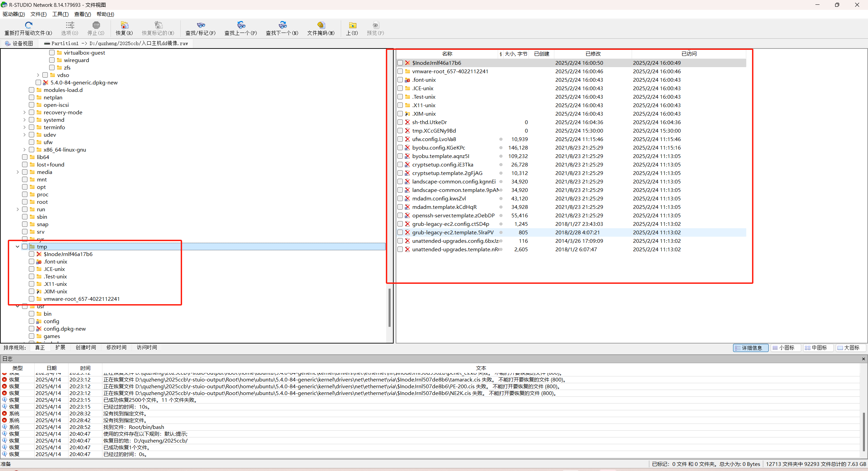This screenshot has height=471, width=868.
Task: Sort files using the 创建时间 button
Action: pyautogui.click(x=86, y=347)
